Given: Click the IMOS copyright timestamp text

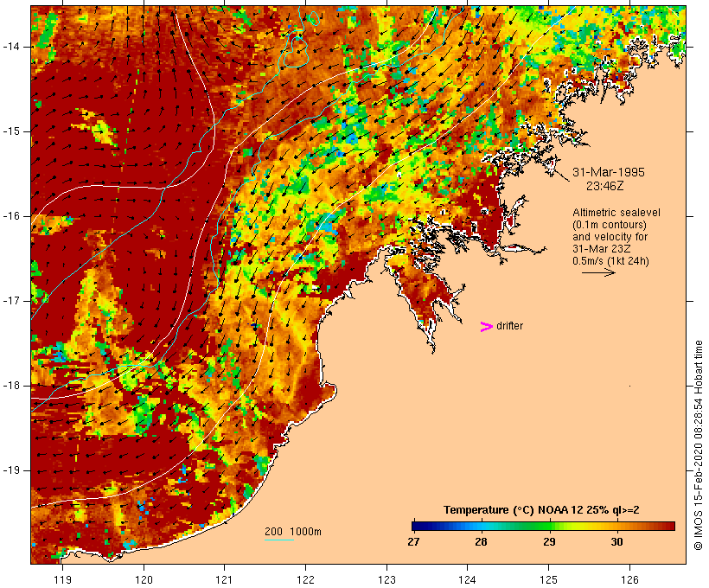Looking at the screenshot, I should click(x=699, y=445).
